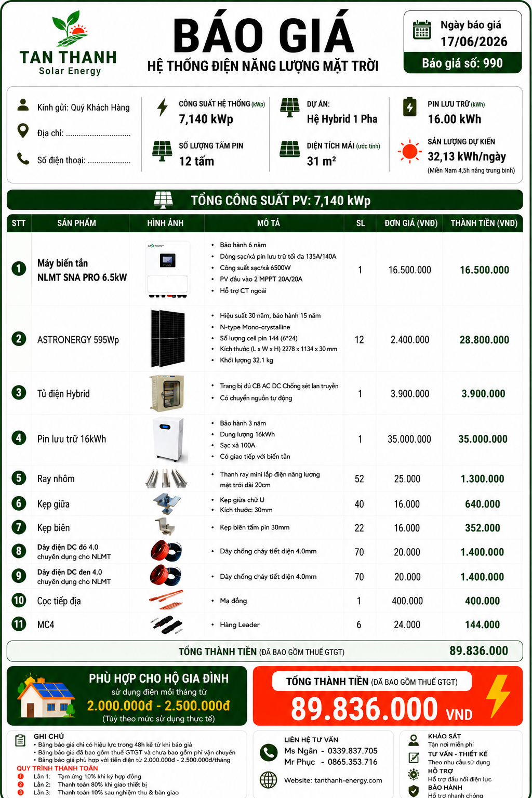Click quantity 52 in the Ray nhôm row
The width and height of the screenshot is (532, 798).
pos(359,478)
